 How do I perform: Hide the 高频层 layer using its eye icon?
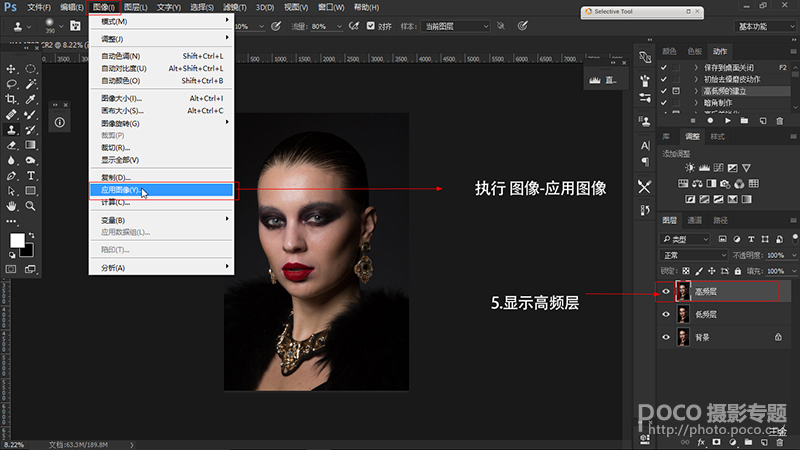point(667,291)
